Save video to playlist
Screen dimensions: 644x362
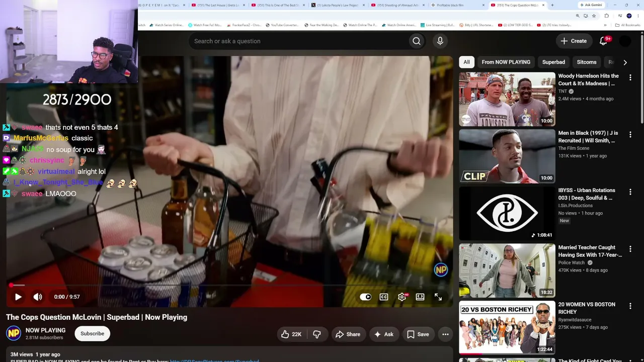[x=418, y=334]
